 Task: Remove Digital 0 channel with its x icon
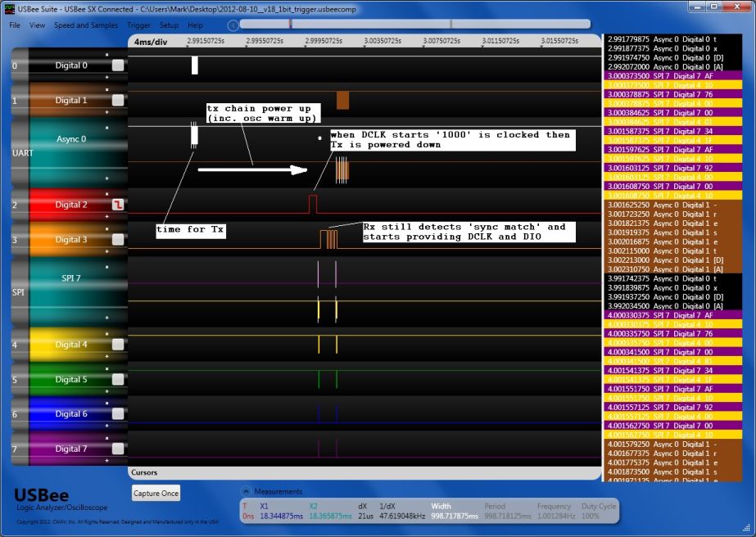(x=107, y=55)
